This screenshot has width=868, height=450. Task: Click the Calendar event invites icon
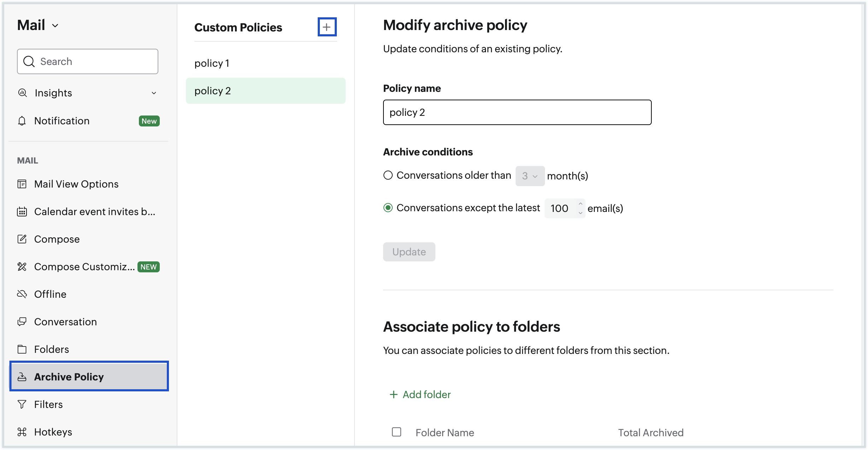pyautogui.click(x=22, y=212)
